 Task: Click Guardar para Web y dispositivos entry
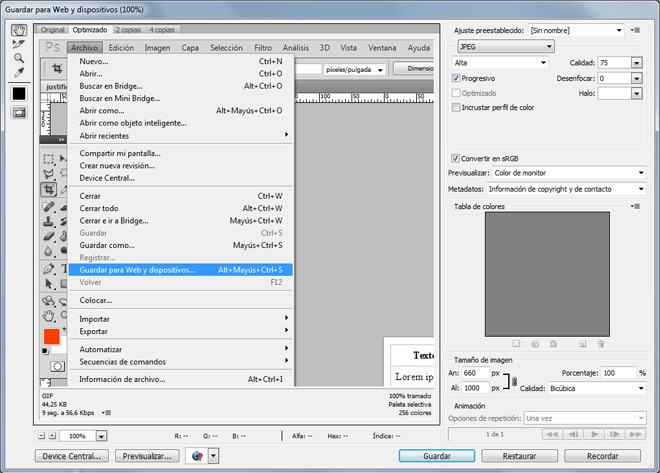point(181,270)
